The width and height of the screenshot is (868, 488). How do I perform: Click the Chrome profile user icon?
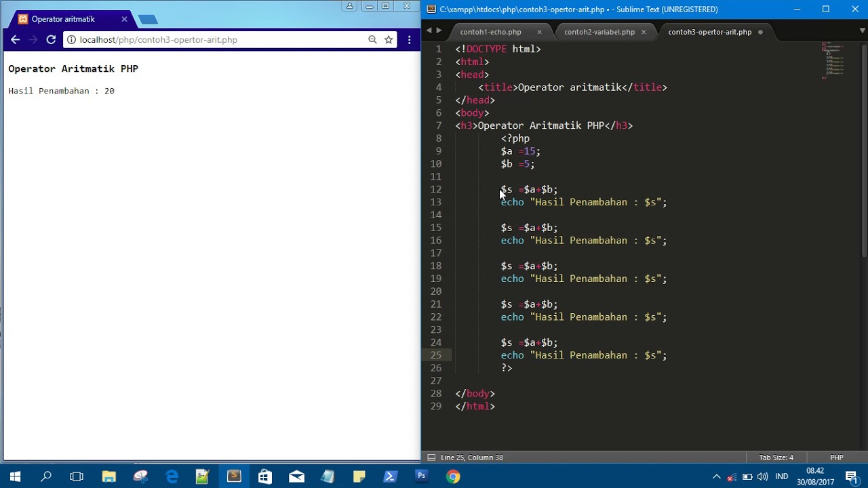coord(350,6)
